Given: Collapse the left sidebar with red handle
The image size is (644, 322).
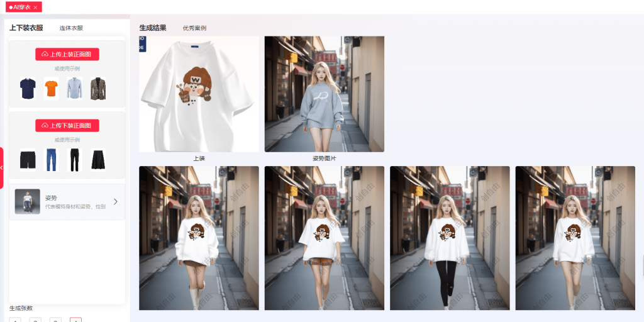Looking at the screenshot, I should click(2, 167).
